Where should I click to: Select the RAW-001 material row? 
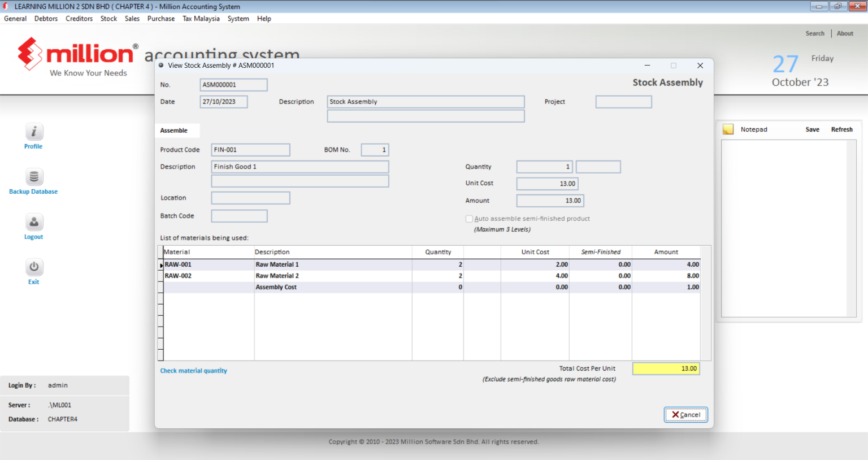(x=432, y=264)
